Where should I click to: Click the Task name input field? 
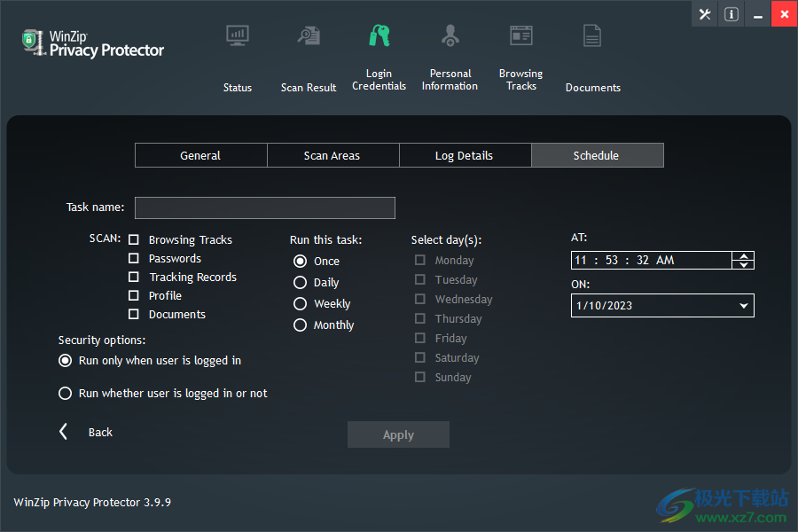click(265, 207)
